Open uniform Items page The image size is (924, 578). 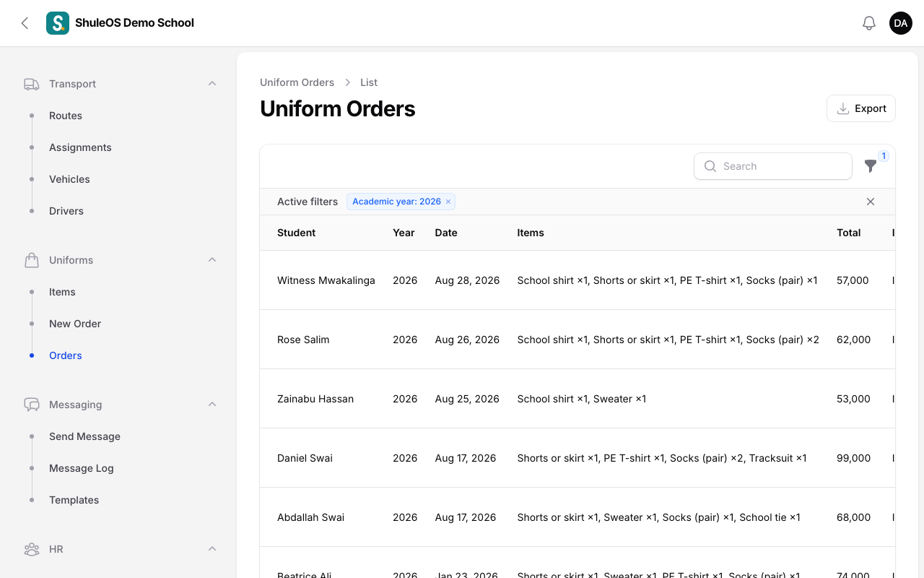[62, 292]
